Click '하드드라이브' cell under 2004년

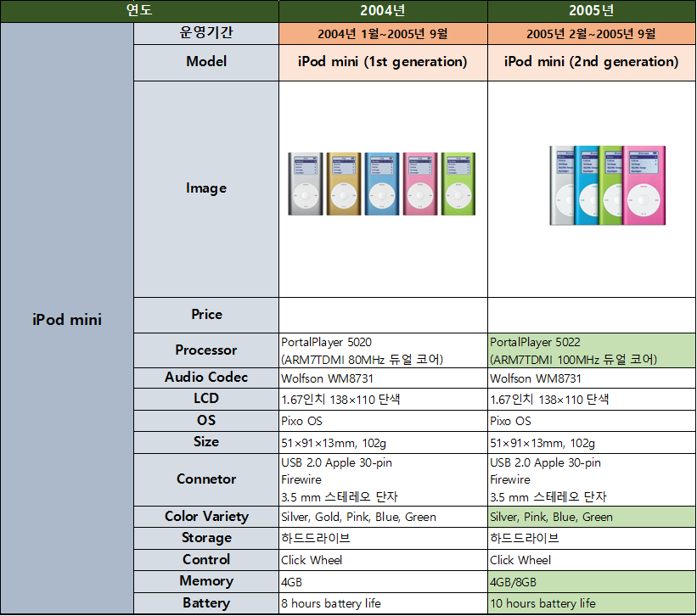pos(383,538)
